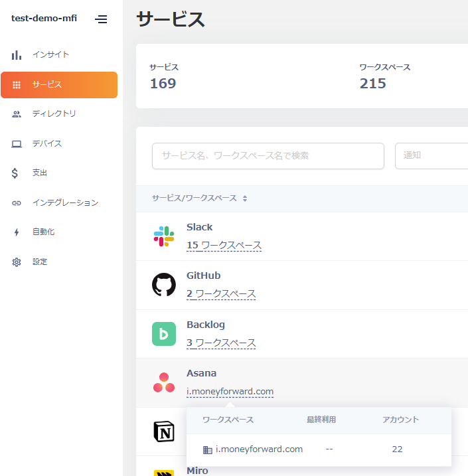Select i.moneyforward.com row in popup
This screenshot has height=476, width=468.
pyautogui.click(x=319, y=450)
